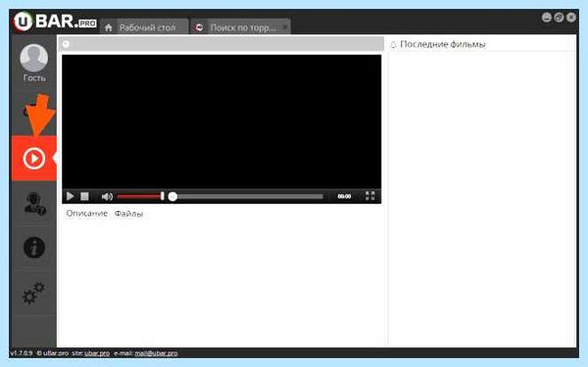Minimize the uBar window
Viewport: 588px width, 367px height.
pyautogui.click(x=547, y=18)
